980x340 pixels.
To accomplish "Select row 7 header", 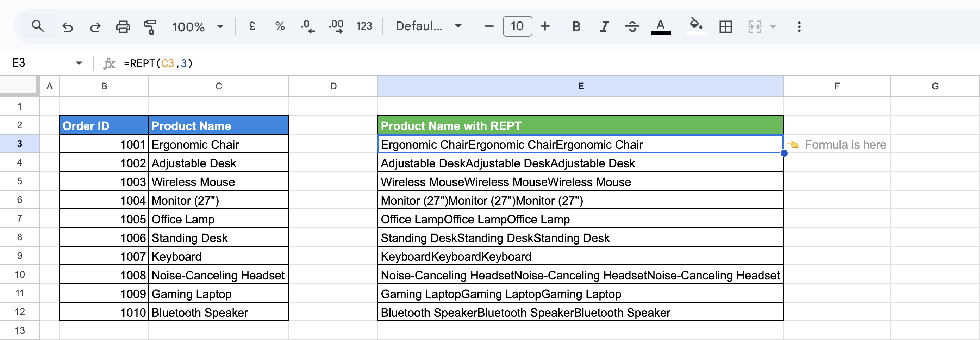I will pyautogui.click(x=20, y=218).
